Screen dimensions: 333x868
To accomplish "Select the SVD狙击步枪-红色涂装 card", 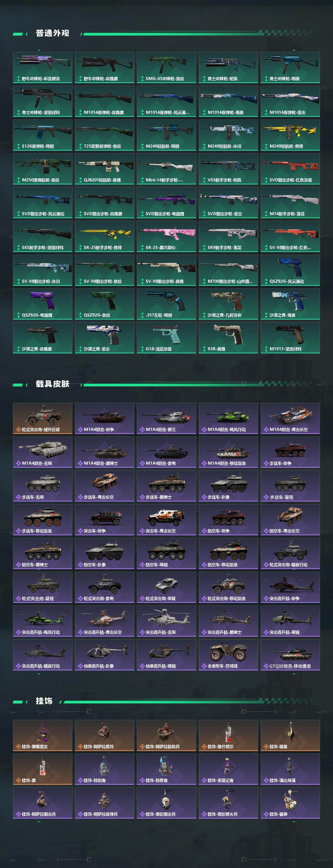I will pyautogui.click(x=290, y=169).
